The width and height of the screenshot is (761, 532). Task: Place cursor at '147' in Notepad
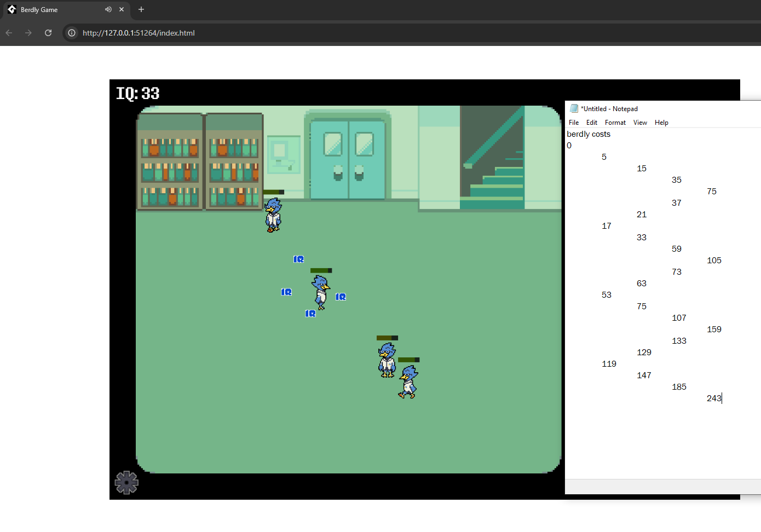pyautogui.click(x=644, y=375)
